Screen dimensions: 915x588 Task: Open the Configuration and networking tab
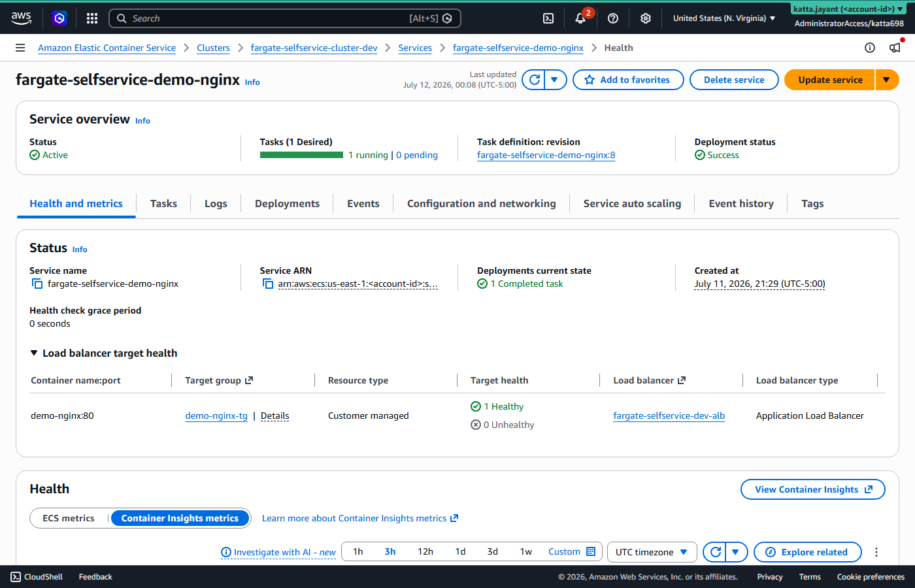click(x=482, y=204)
